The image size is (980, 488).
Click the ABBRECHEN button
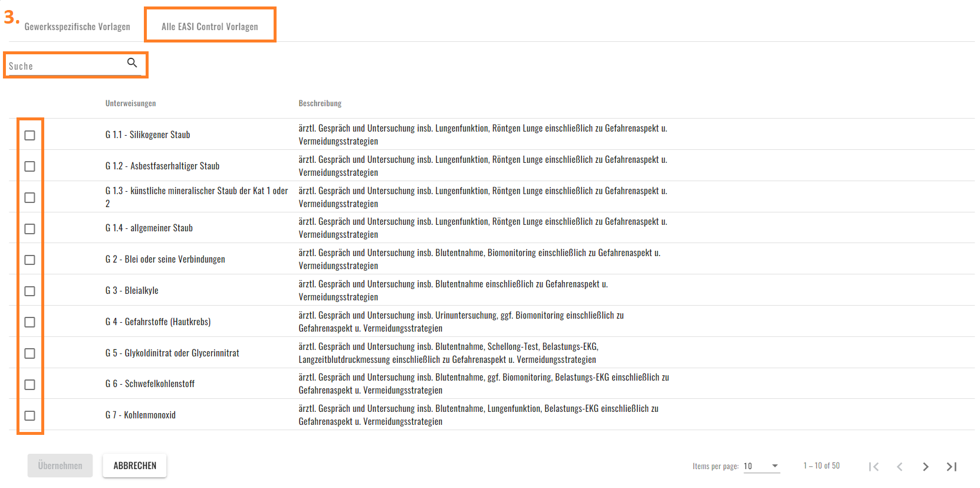coord(135,466)
